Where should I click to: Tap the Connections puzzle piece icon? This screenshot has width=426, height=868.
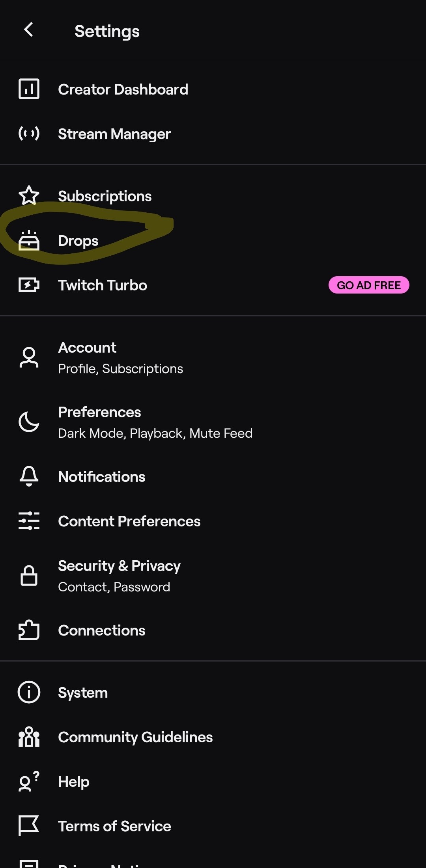click(29, 630)
